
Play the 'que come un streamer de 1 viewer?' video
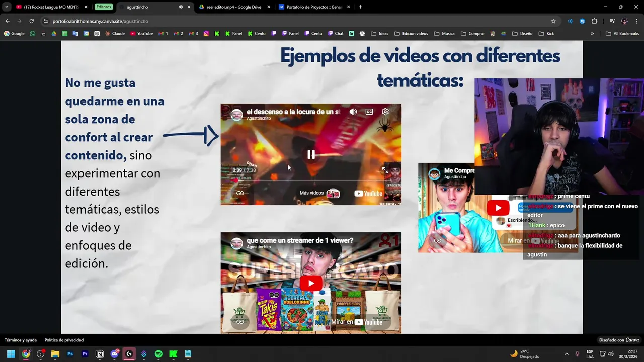tap(311, 283)
